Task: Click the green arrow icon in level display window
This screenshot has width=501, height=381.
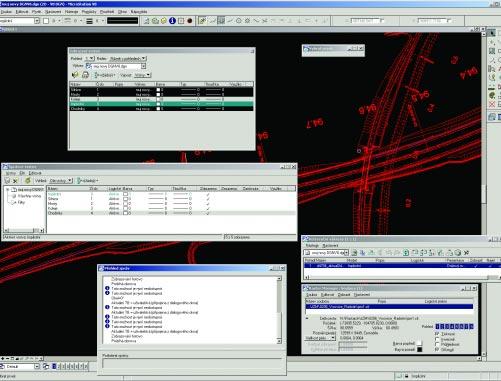Action: click(75, 75)
